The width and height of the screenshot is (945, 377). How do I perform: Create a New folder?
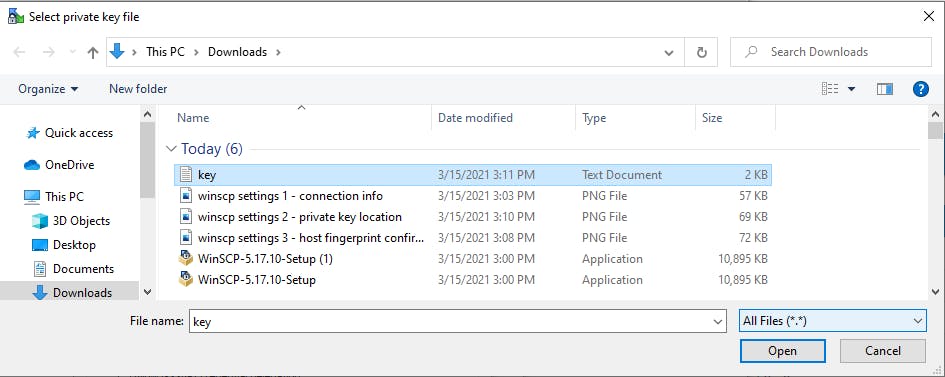click(138, 89)
